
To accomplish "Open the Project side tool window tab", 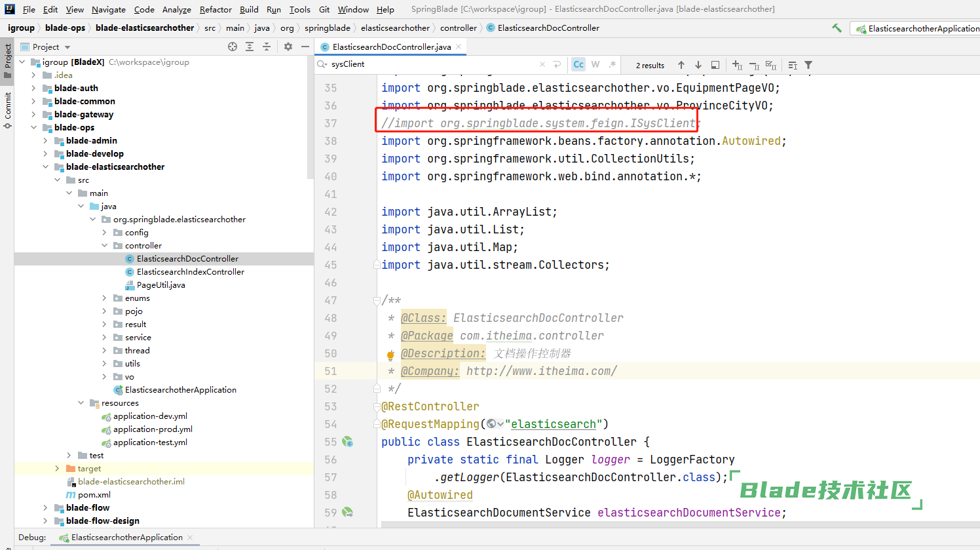I will 7,60.
